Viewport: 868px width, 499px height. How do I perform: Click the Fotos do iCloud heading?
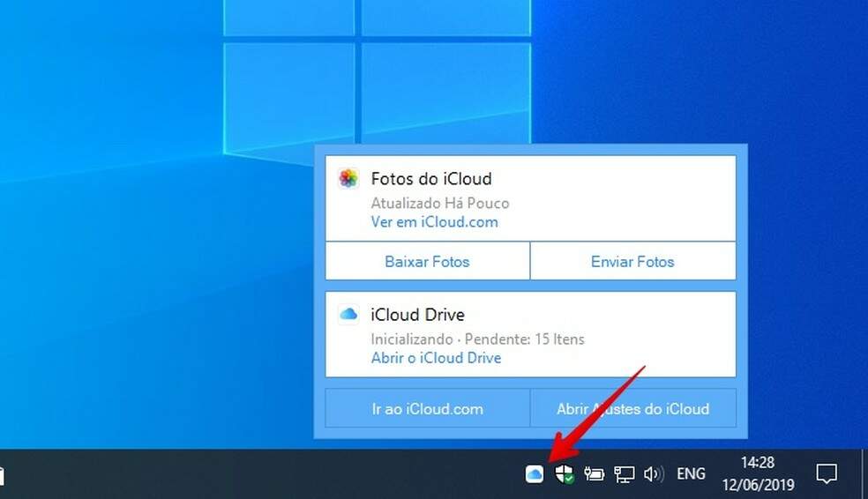(x=431, y=179)
